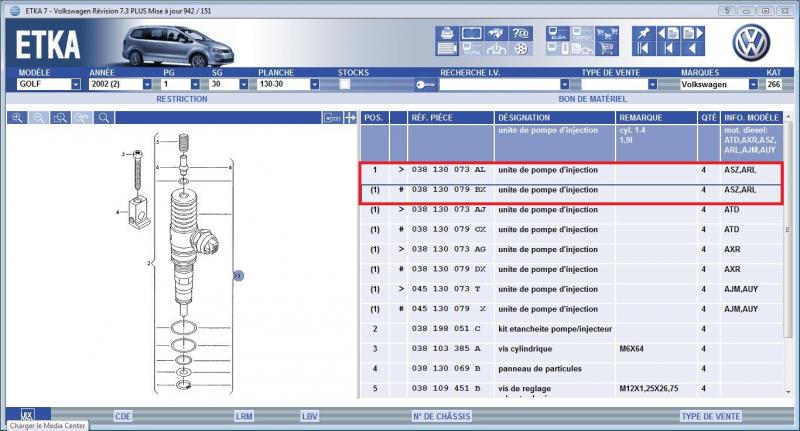Screen dimensions: 800x431
Task: Click the RESTRICTION tab
Action: [x=182, y=99]
